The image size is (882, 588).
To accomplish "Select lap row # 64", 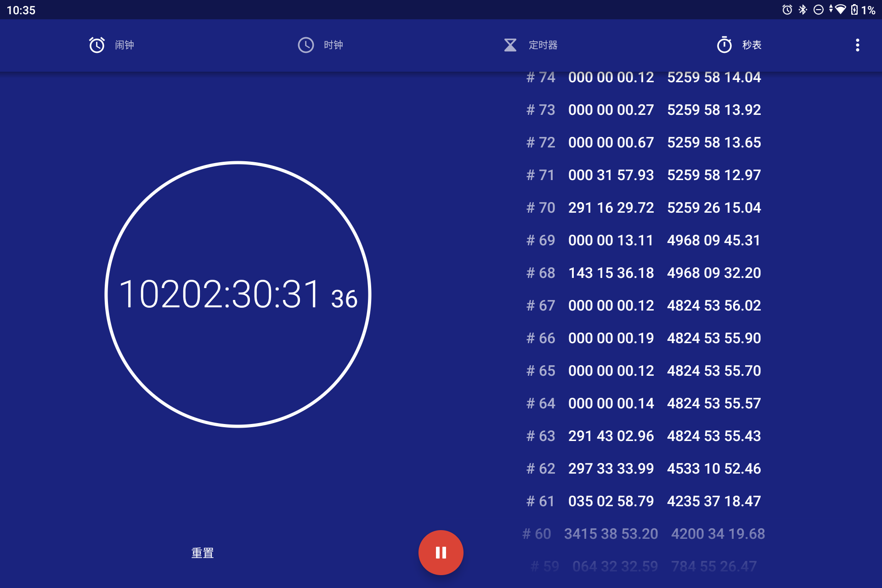I will click(644, 403).
